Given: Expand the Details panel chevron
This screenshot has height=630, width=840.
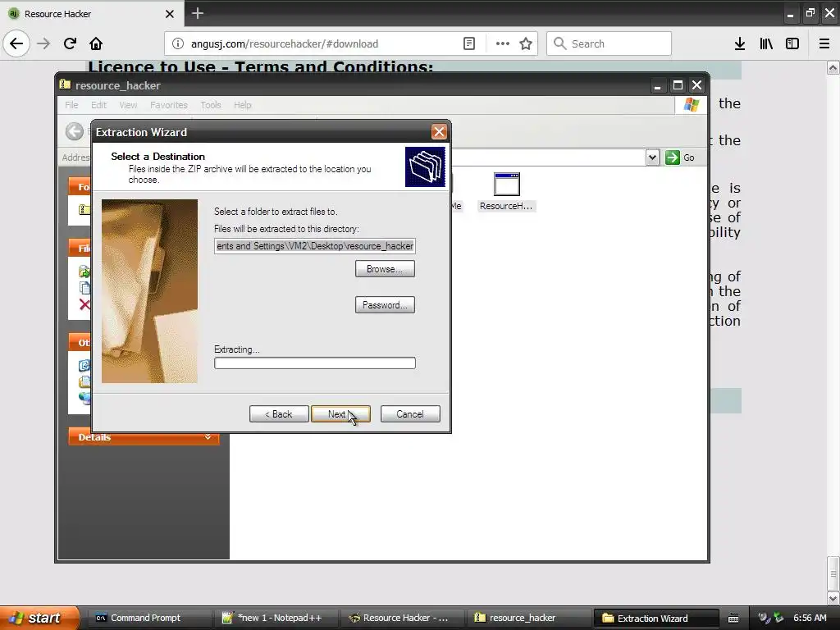Looking at the screenshot, I should point(208,437).
